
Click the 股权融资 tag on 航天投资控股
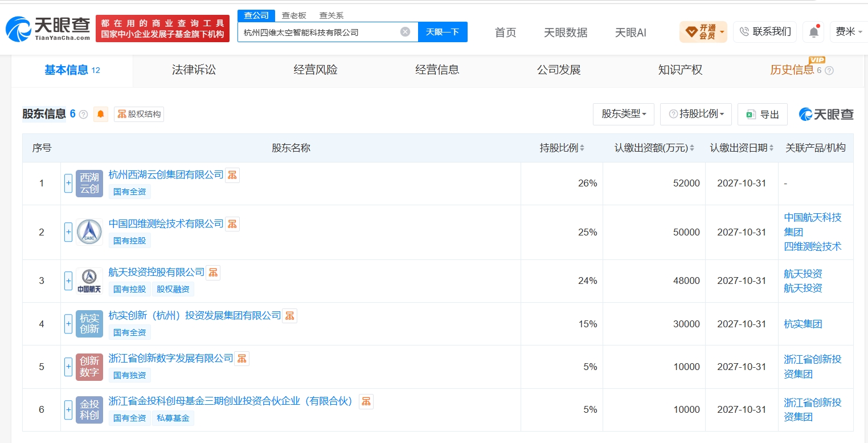173,289
